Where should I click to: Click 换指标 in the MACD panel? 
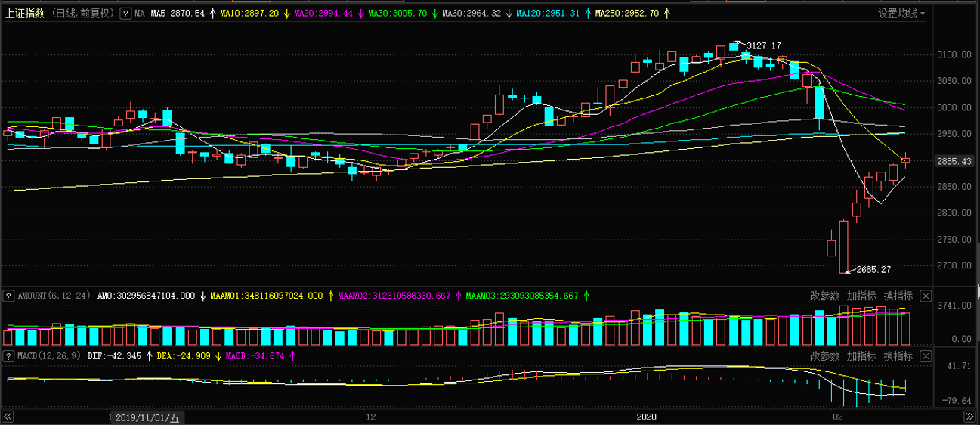(x=898, y=355)
